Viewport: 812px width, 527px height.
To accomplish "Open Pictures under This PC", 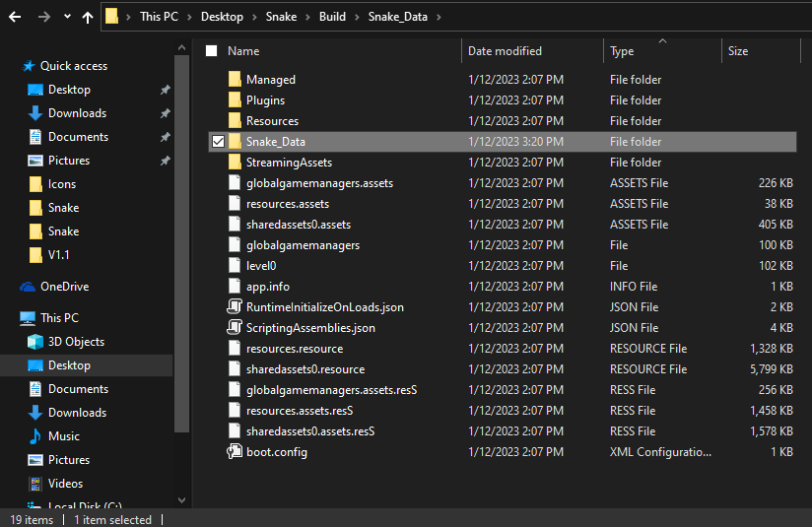I will point(69,460).
